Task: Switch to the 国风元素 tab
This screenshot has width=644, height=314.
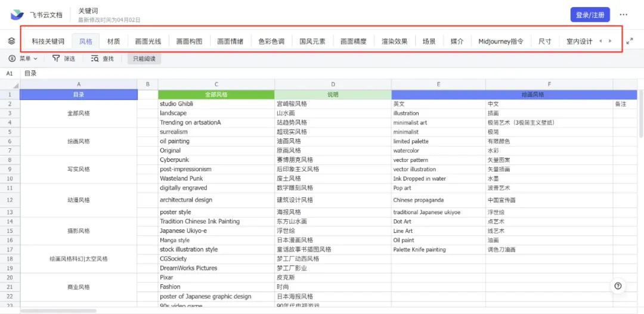Action: [312, 42]
